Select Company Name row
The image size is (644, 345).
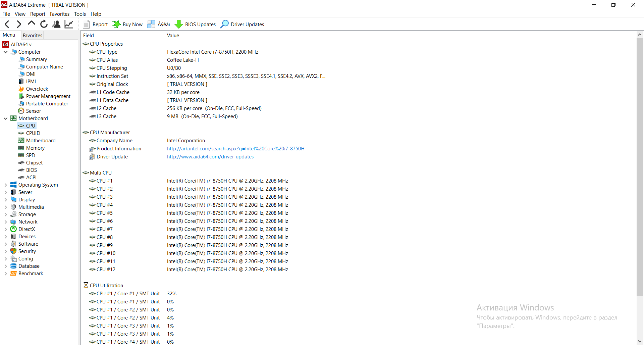pyautogui.click(x=205, y=141)
